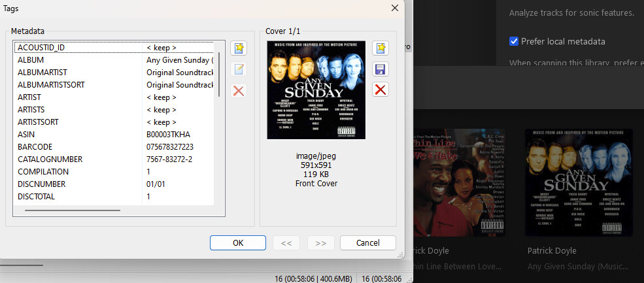Click status bar entry 16 (00:58:06 | 400.6MB)
644x283 pixels.
(313, 278)
